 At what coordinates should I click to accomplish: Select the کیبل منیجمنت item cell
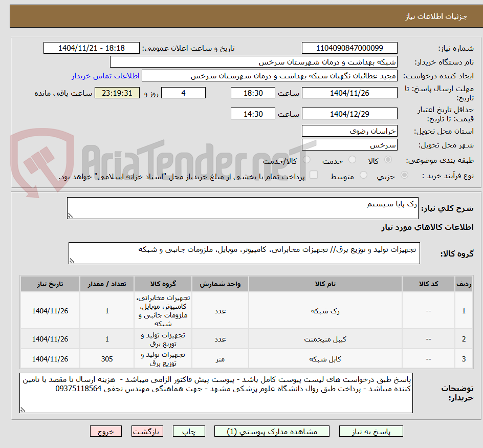(x=325, y=339)
